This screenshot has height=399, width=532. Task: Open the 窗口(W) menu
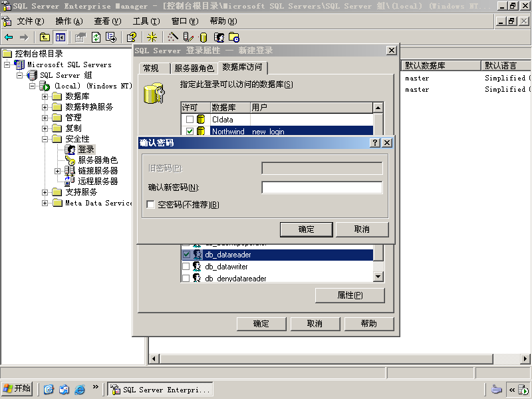(185, 21)
